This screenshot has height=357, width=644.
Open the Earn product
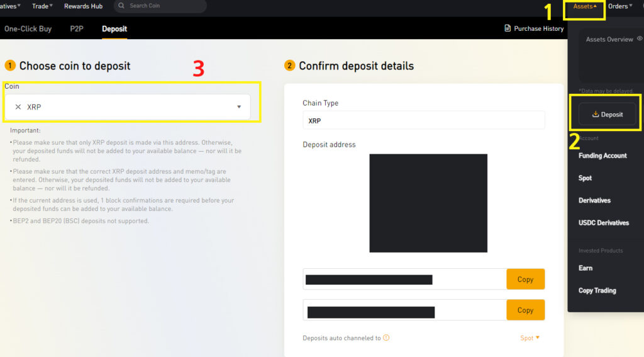coord(586,268)
